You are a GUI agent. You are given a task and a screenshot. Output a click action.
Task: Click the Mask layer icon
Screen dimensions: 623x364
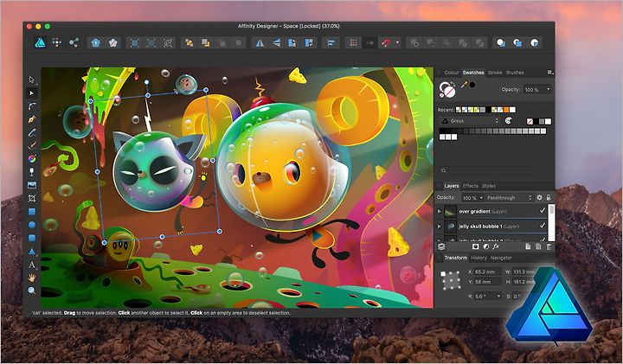click(476, 246)
